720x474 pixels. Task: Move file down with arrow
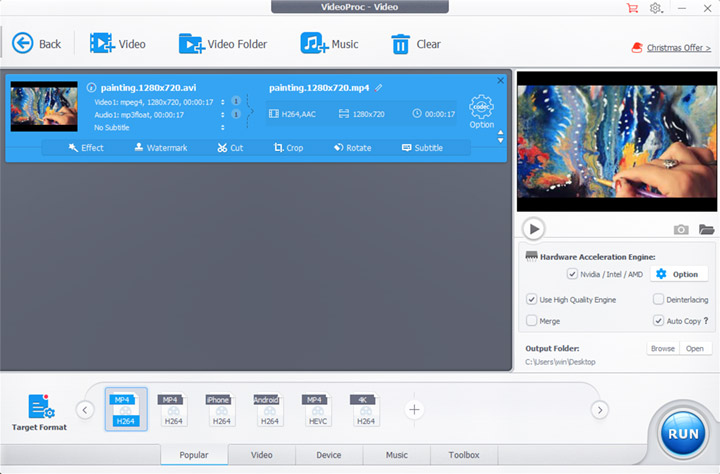[501, 141]
